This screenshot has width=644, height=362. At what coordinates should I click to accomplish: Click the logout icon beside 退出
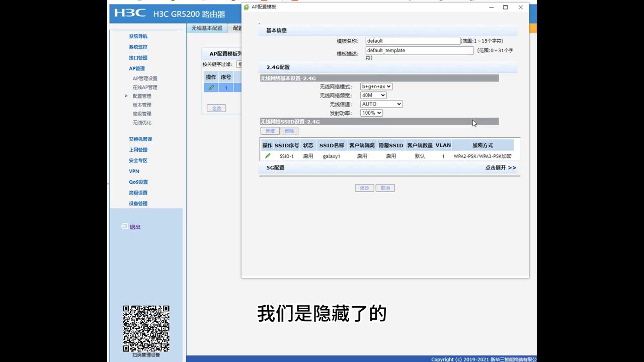coord(123,226)
